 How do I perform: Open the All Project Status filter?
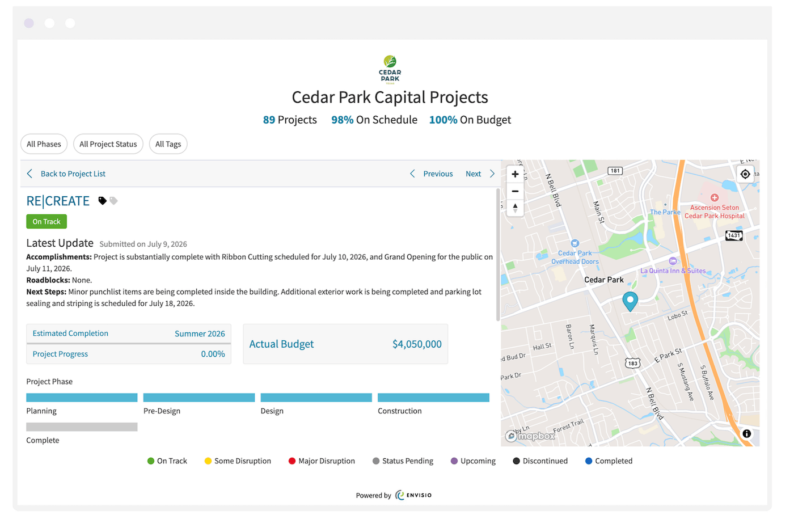pos(108,144)
